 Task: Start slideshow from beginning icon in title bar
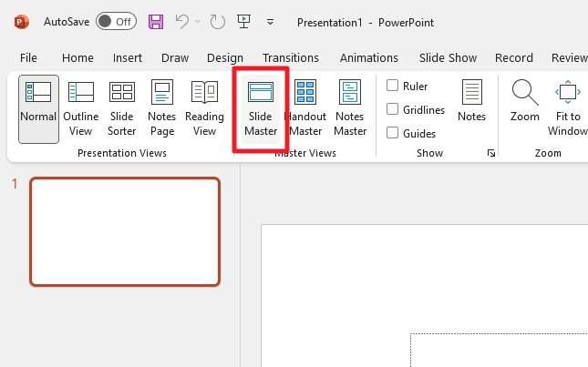click(x=243, y=22)
